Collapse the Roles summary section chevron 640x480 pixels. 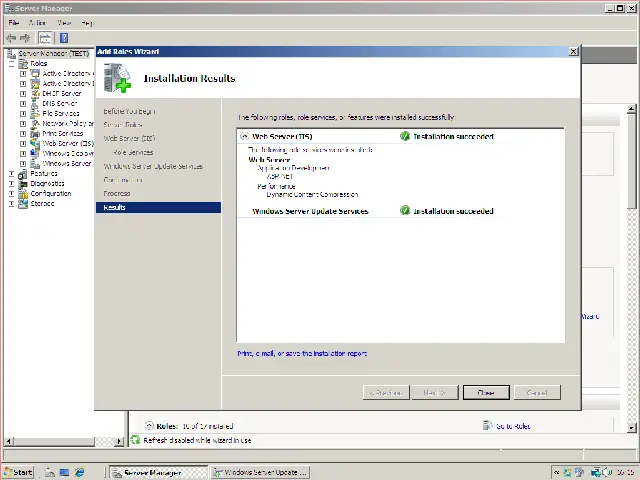(149, 425)
